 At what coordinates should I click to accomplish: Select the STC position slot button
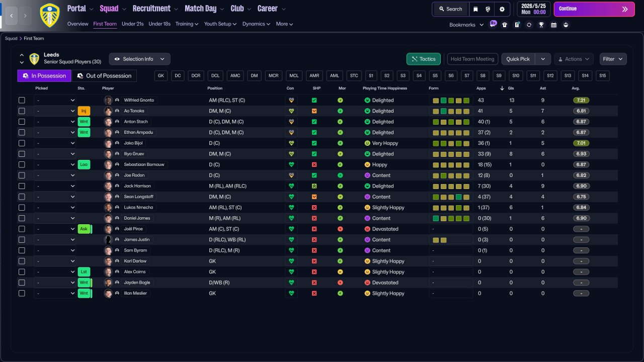[354, 75]
